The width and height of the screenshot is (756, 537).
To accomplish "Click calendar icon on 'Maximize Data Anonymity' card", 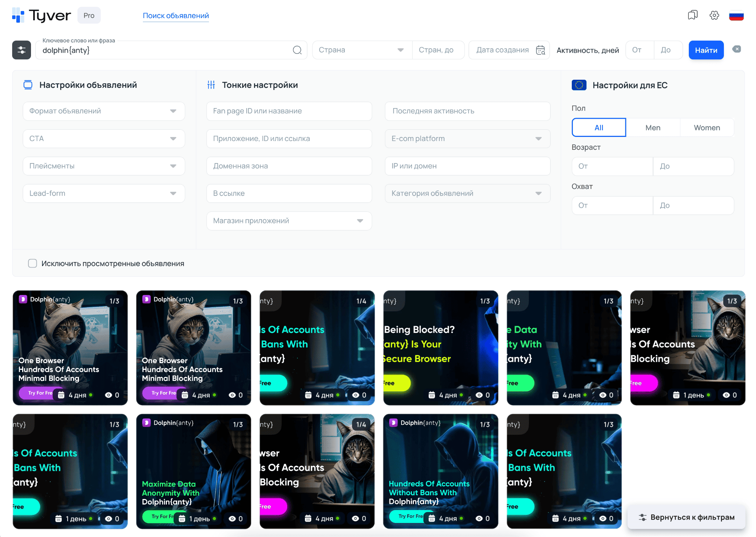I will (x=182, y=519).
